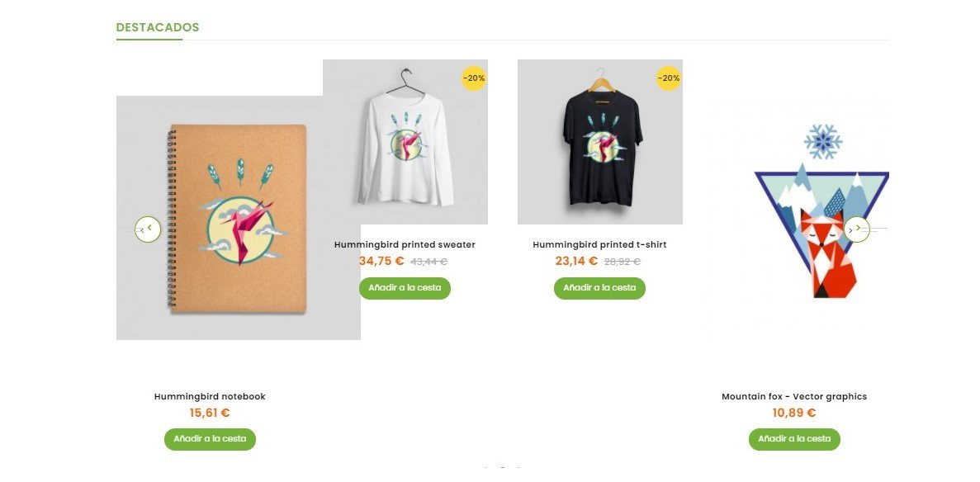Open the Mountain fox - Vector graphics link
This screenshot has height=482, width=980.
coord(794,396)
